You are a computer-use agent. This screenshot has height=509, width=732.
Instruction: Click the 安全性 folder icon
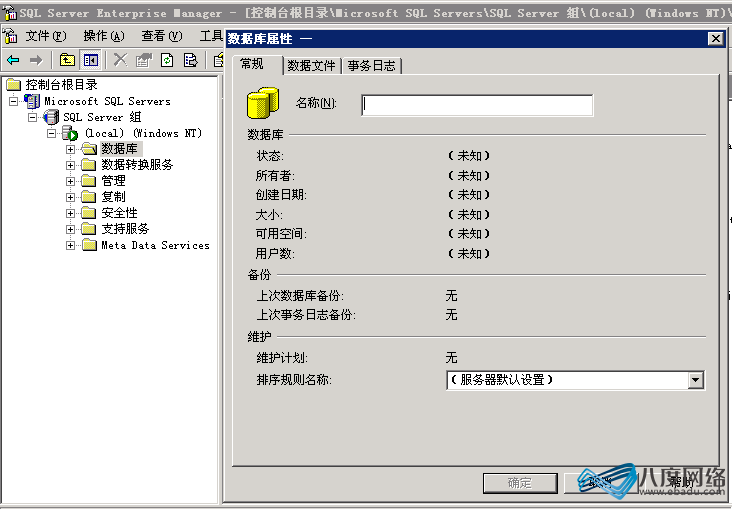pyautogui.click(x=89, y=213)
